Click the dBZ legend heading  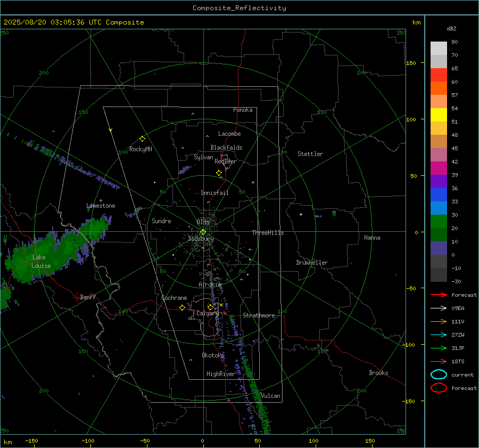click(451, 28)
